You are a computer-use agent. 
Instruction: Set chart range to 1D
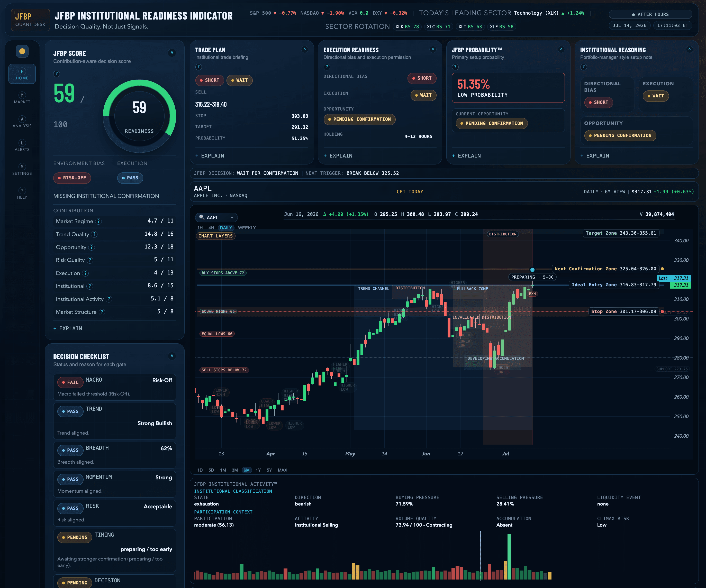(x=200, y=470)
